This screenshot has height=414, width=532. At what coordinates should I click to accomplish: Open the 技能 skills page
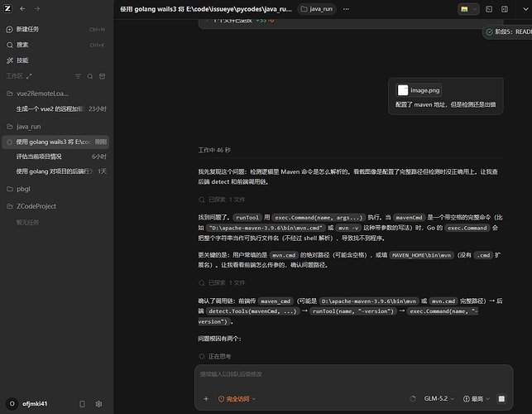[55, 60]
